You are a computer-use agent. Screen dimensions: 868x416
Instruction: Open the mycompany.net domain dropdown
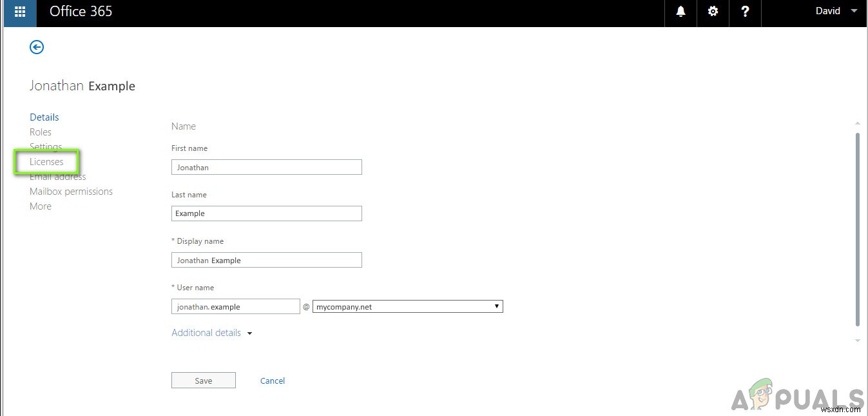pyautogui.click(x=407, y=306)
